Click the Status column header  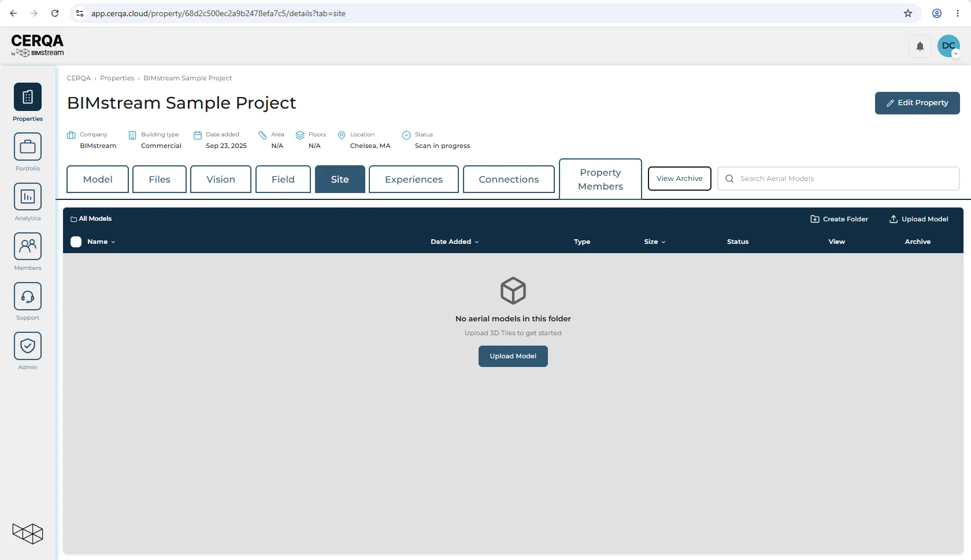pos(737,242)
